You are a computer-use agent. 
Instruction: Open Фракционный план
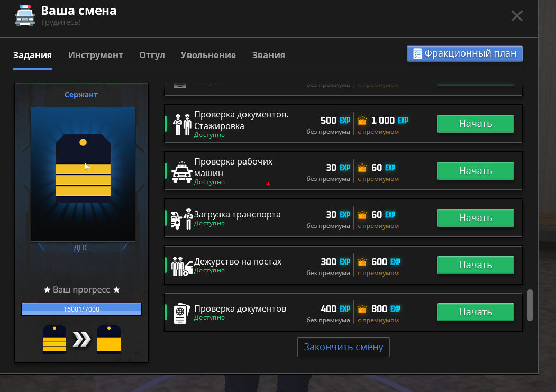[464, 54]
